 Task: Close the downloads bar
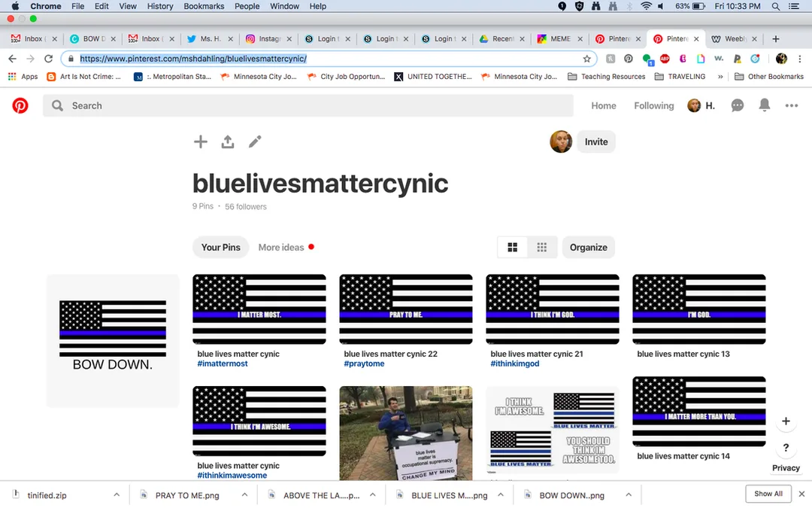tap(801, 494)
